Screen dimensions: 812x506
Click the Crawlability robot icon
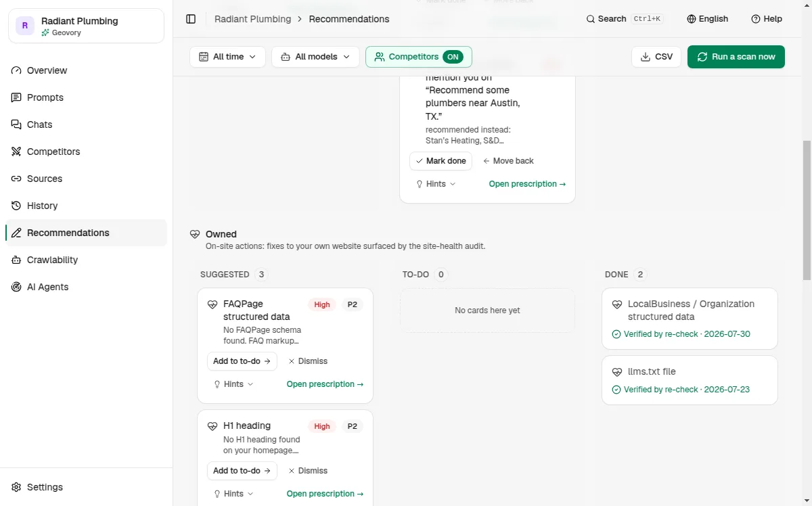(x=16, y=260)
